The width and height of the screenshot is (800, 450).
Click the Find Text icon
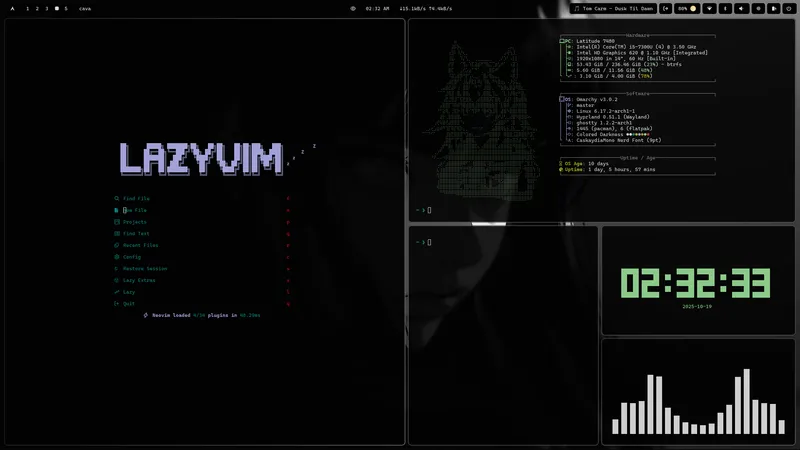(x=117, y=234)
